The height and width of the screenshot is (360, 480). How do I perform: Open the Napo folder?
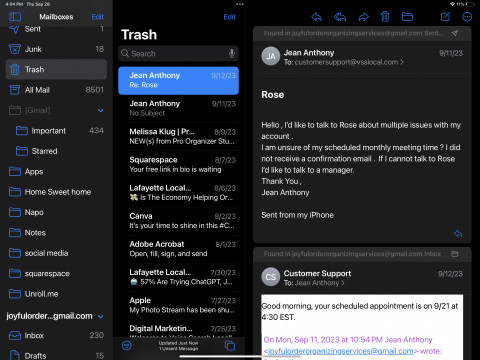pyautogui.click(x=56, y=212)
